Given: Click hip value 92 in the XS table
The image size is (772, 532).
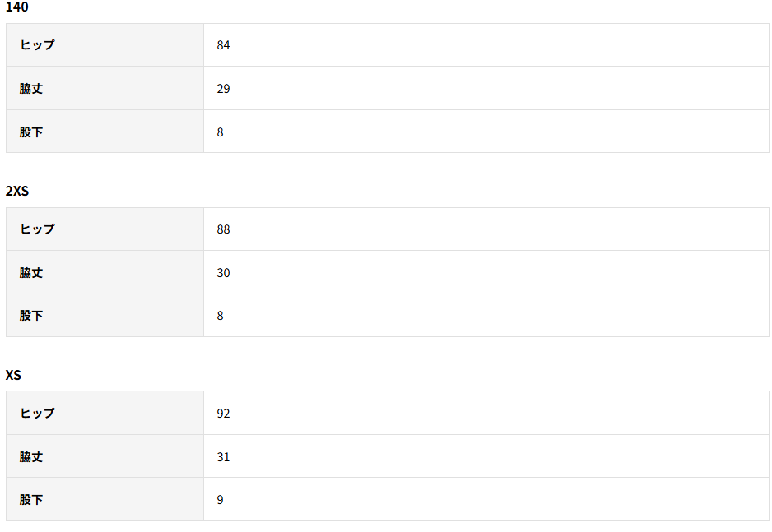Looking at the screenshot, I should pos(223,414).
